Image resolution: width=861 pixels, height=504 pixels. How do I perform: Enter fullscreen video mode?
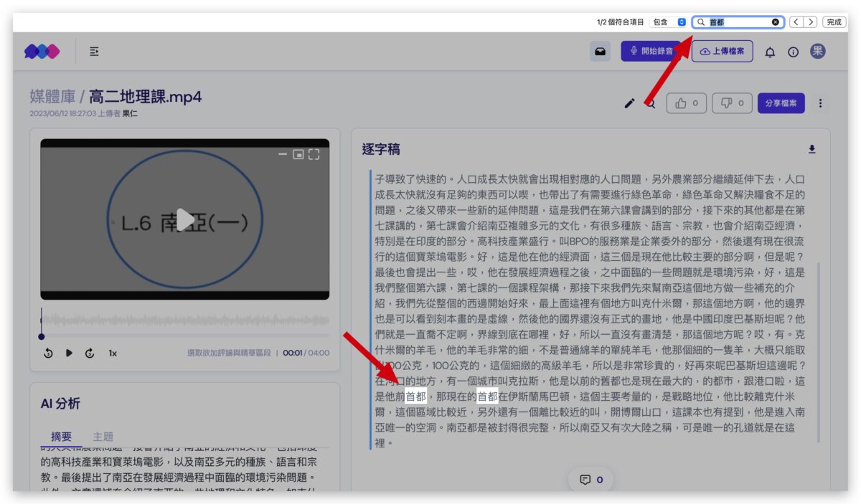click(x=314, y=154)
